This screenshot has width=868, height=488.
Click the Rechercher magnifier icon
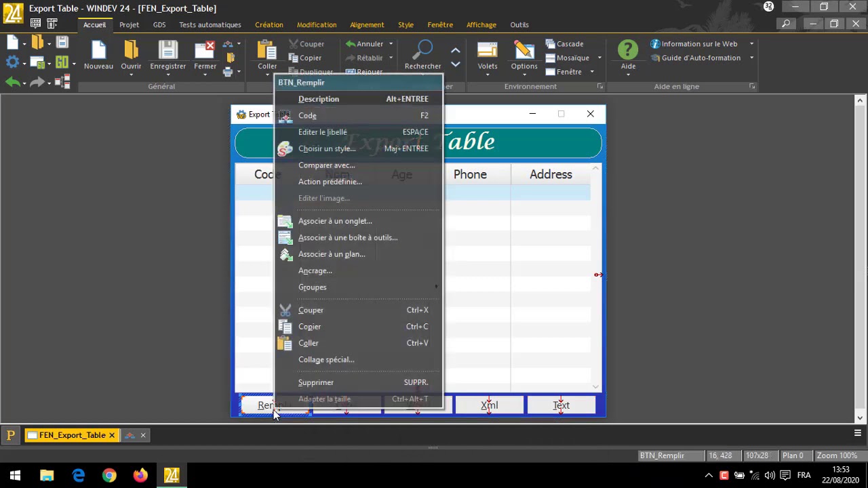point(422,50)
